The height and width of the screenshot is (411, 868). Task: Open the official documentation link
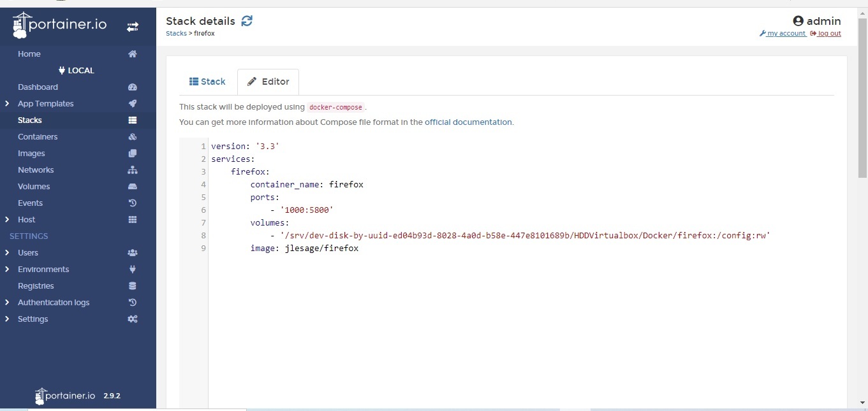tap(468, 122)
